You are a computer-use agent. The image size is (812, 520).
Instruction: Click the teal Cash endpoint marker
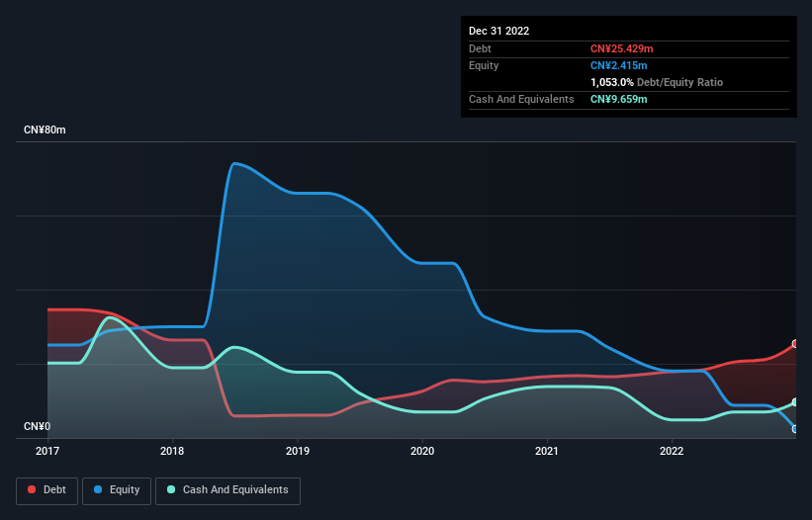coord(796,402)
